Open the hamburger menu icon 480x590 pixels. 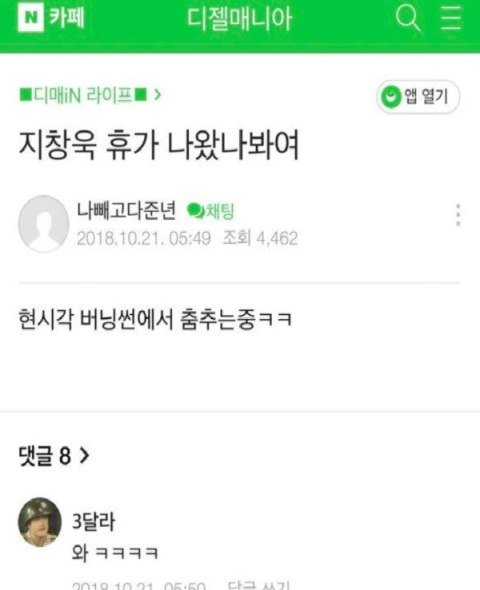click(x=451, y=17)
